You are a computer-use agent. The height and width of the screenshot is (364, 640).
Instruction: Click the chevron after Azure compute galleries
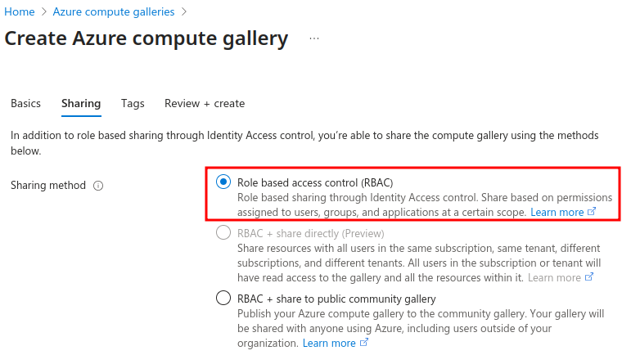pyautogui.click(x=184, y=12)
